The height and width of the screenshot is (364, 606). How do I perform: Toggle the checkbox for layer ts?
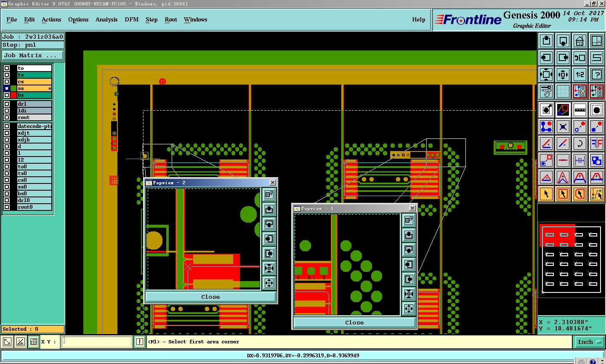click(x=7, y=75)
